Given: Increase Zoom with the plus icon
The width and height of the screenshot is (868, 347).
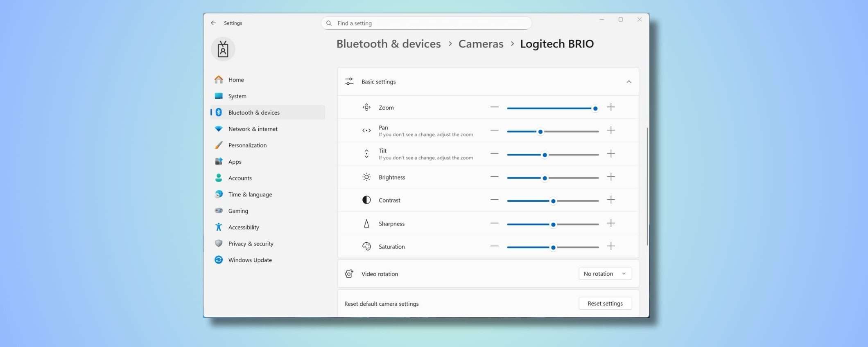Looking at the screenshot, I should 610,107.
